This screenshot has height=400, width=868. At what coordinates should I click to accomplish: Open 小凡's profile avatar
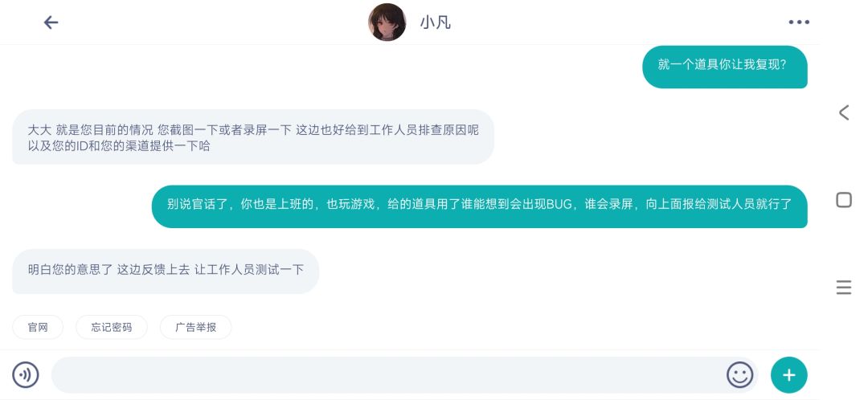(x=387, y=22)
